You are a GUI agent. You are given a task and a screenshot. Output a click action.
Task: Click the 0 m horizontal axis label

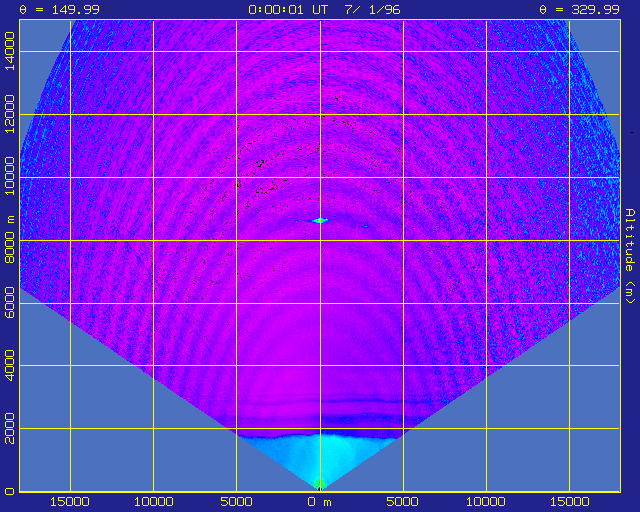coord(320,502)
